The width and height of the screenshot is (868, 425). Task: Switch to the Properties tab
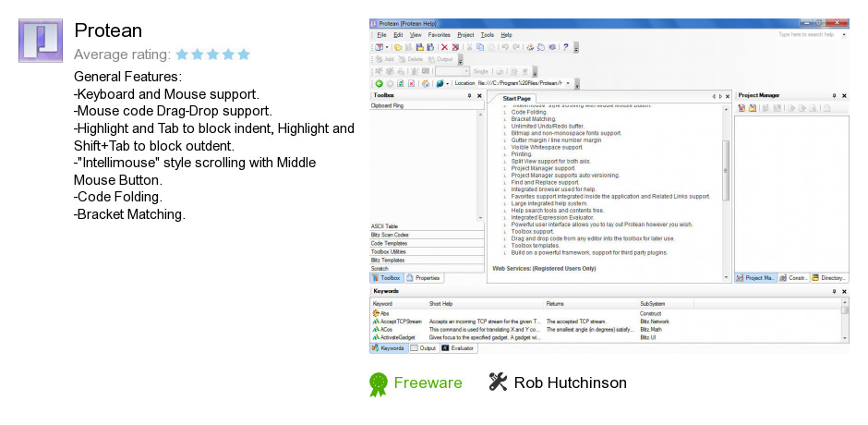point(424,277)
